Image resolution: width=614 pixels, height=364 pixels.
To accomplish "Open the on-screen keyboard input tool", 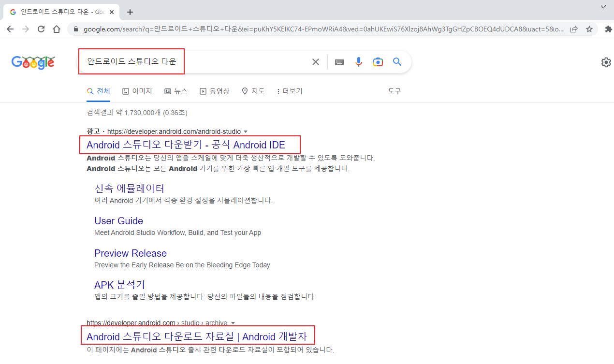I will pyautogui.click(x=339, y=62).
